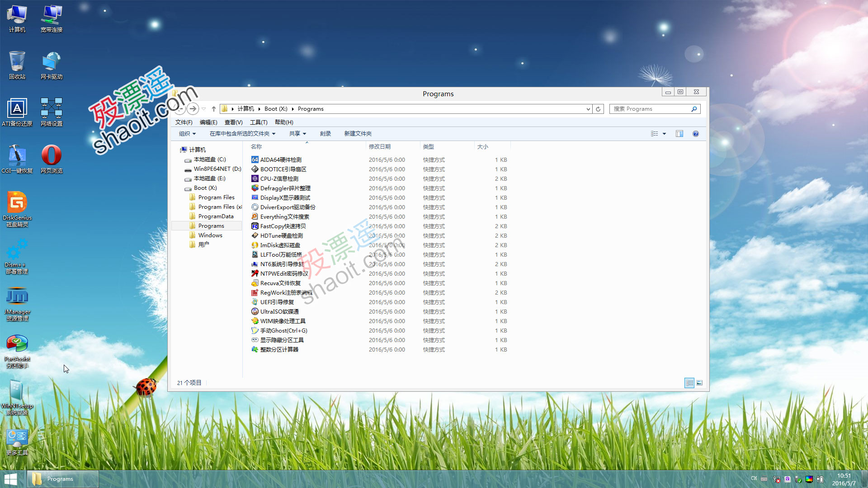Image resolution: width=868 pixels, height=488 pixels.
Task: Switch to details view in status bar
Action: tap(689, 383)
